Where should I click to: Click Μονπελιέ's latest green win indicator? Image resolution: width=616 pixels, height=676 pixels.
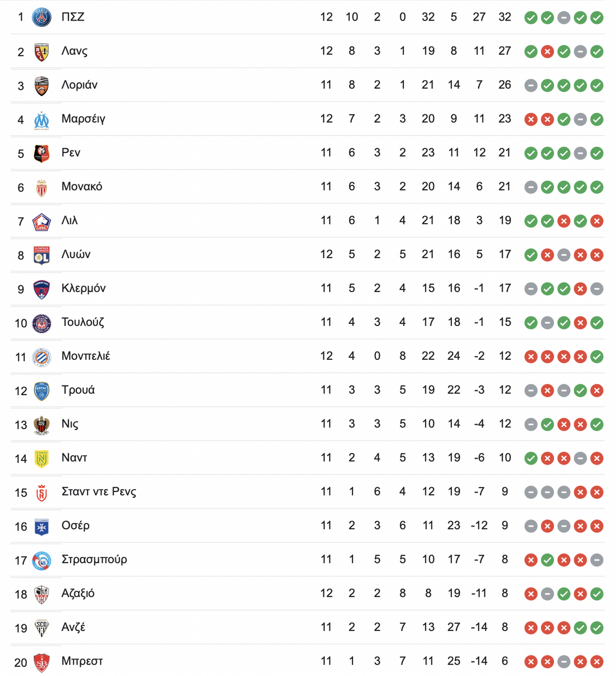(x=596, y=357)
